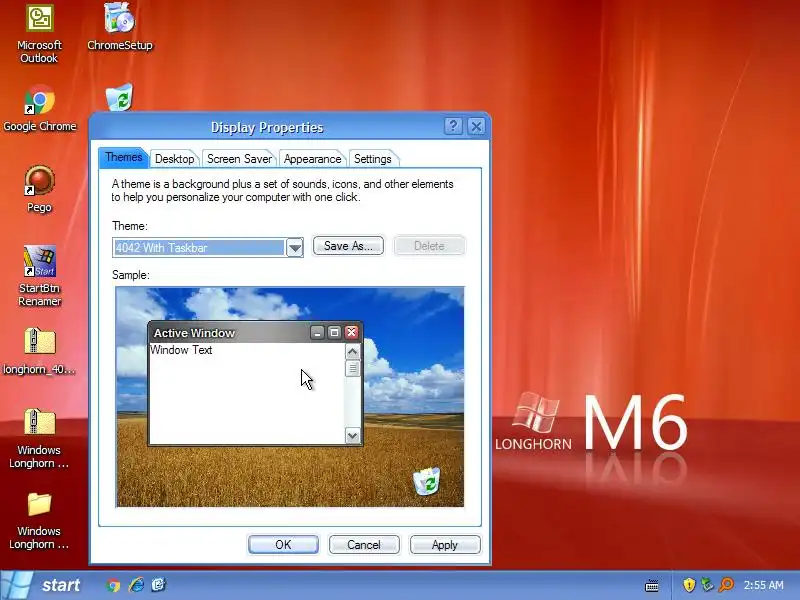Select Recycle Bin icon on desktop
The image size is (800, 600).
coord(119,97)
